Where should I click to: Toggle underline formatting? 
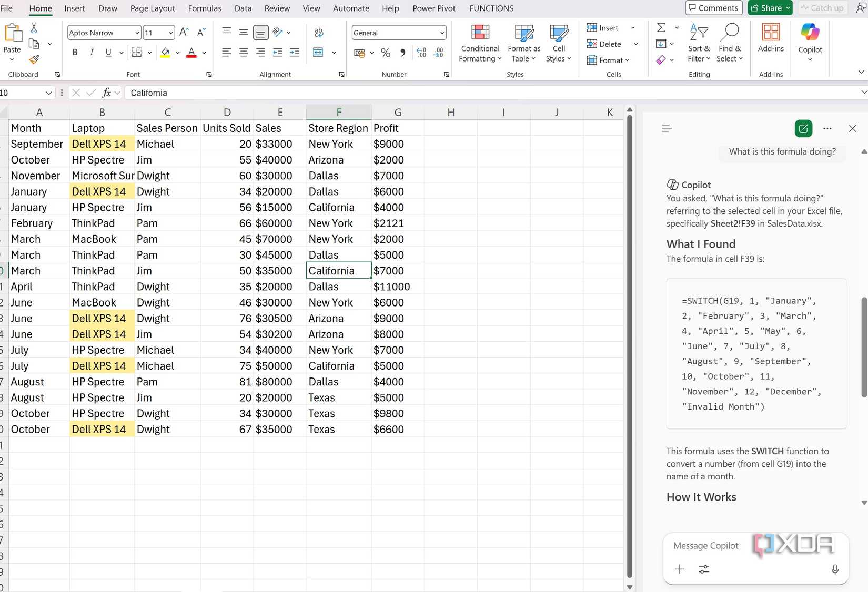click(x=107, y=52)
